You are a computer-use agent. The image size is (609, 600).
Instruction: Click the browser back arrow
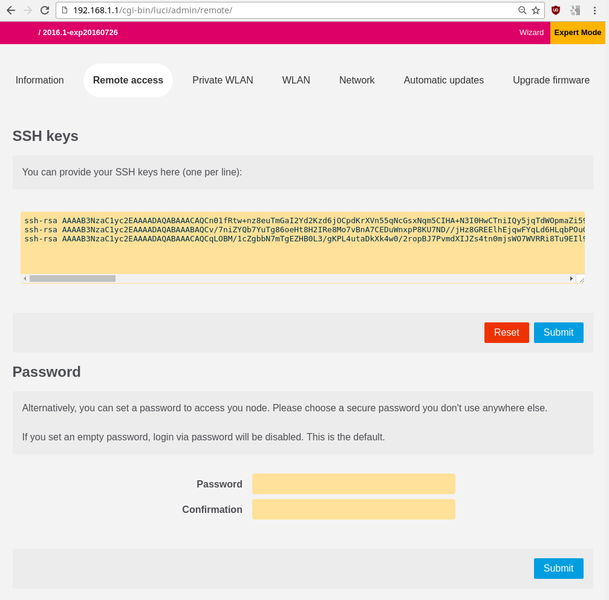(x=10, y=10)
